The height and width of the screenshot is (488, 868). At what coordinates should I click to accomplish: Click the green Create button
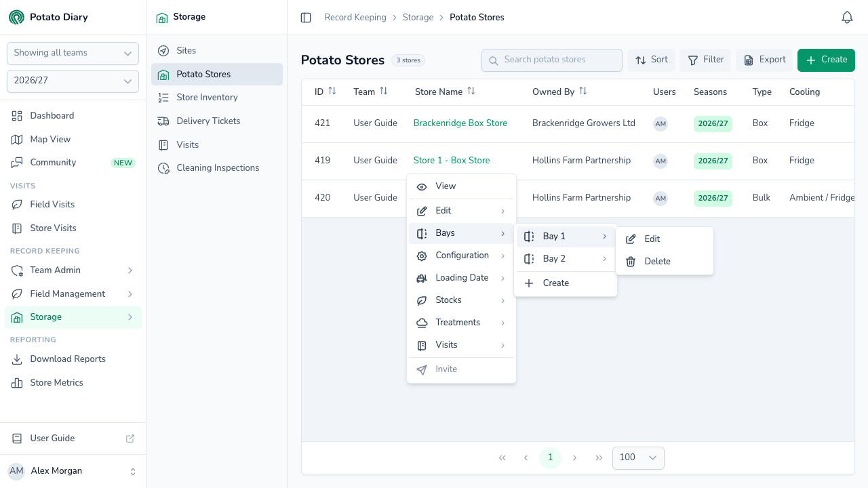826,60
